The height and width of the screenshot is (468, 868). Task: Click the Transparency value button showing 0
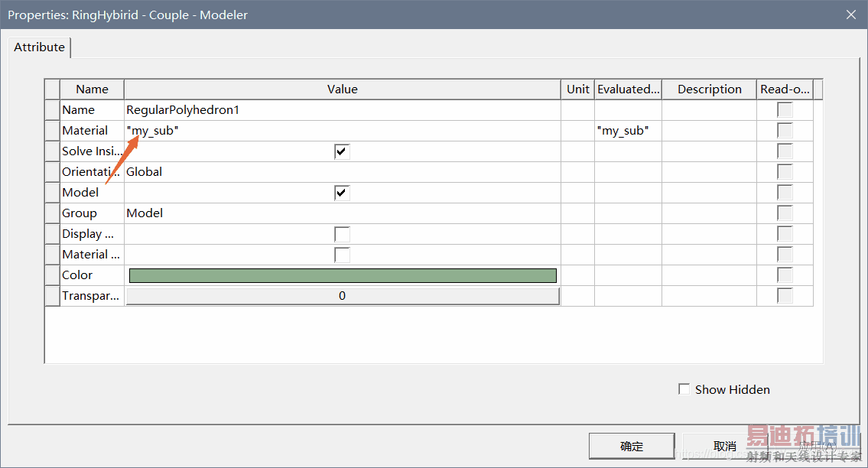pos(342,296)
